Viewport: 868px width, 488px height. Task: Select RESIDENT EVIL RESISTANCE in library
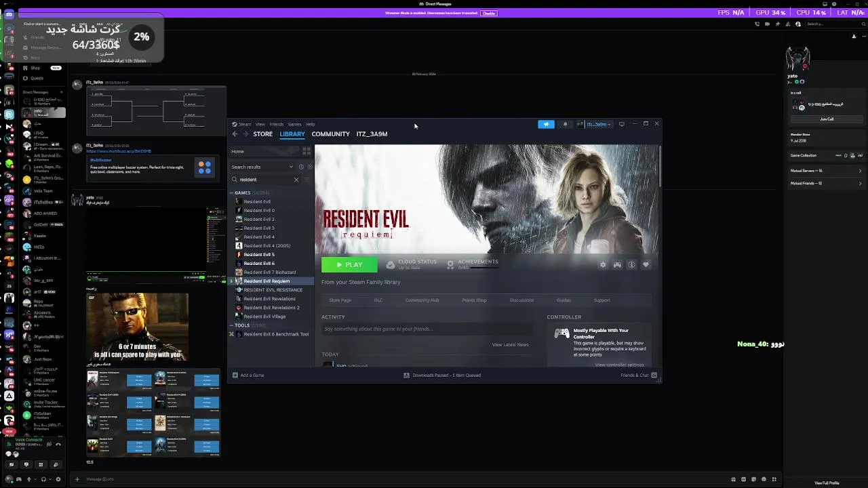click(x=273, y=289)
